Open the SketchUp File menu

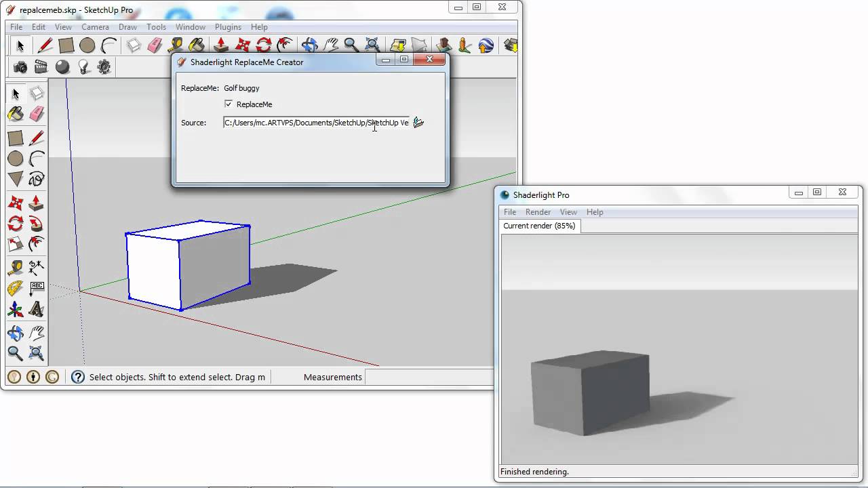tap(16, 27)
